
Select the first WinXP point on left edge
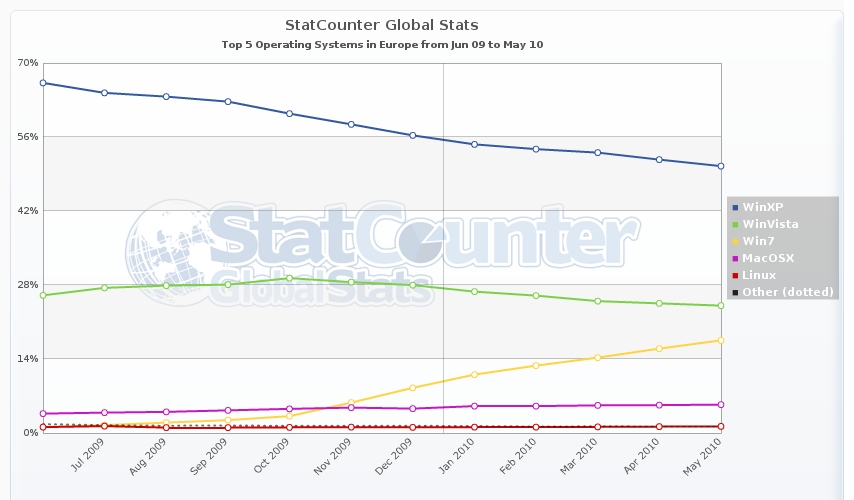(x=43, y=82)
